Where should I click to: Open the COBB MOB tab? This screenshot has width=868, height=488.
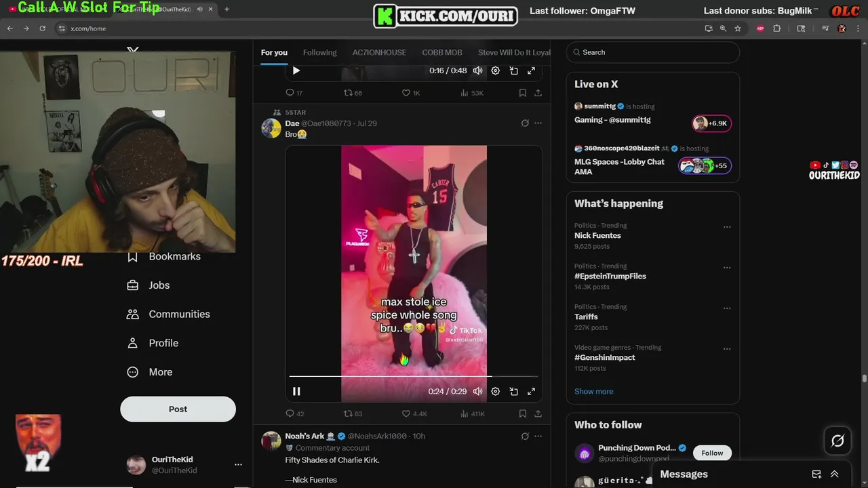coord(442,52)
